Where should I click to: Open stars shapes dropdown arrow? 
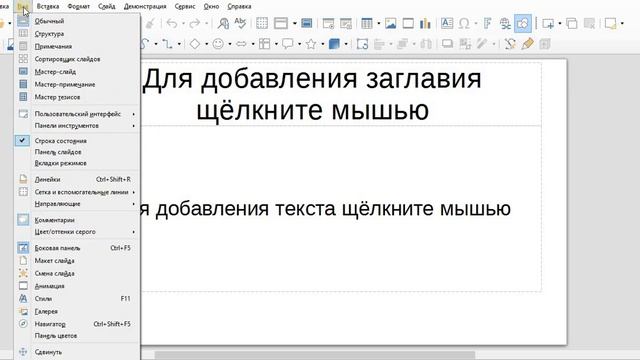point(322,44)
